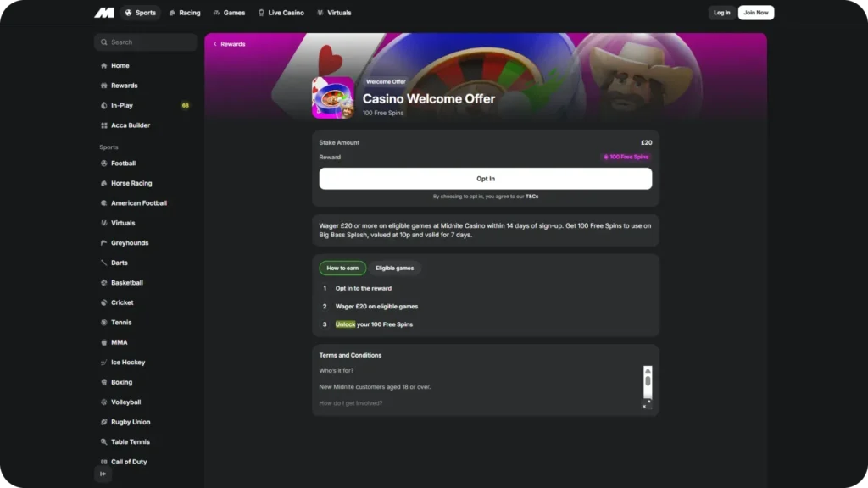This screenshot has height=488, width=868.
Task: Open the Sports tab in top navigation
Action: coord(141,13)
